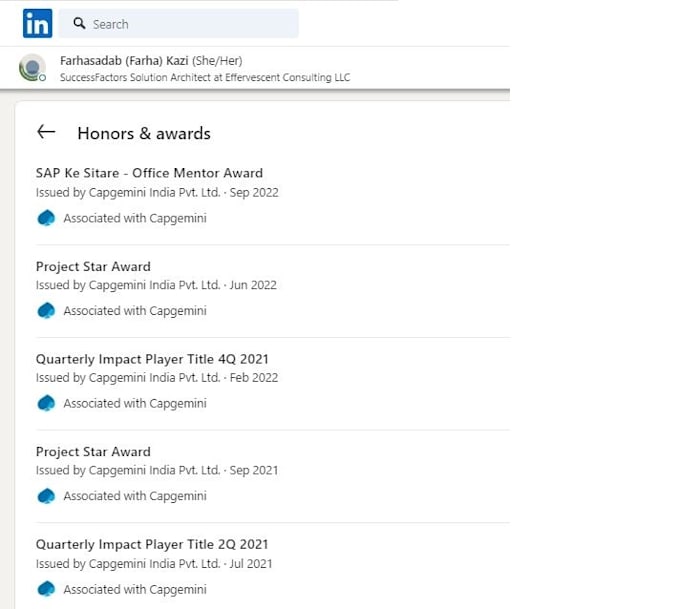Open Associated with Capgemini link for Feb 2022 award

135,403
